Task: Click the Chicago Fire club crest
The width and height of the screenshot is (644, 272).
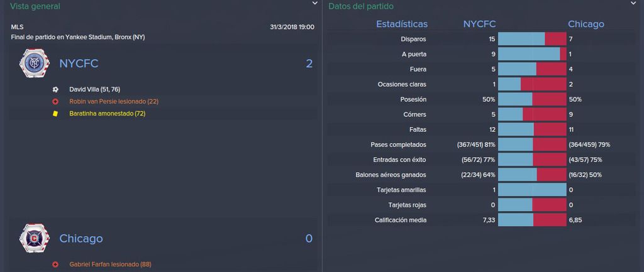Action: tap(35, 238)
